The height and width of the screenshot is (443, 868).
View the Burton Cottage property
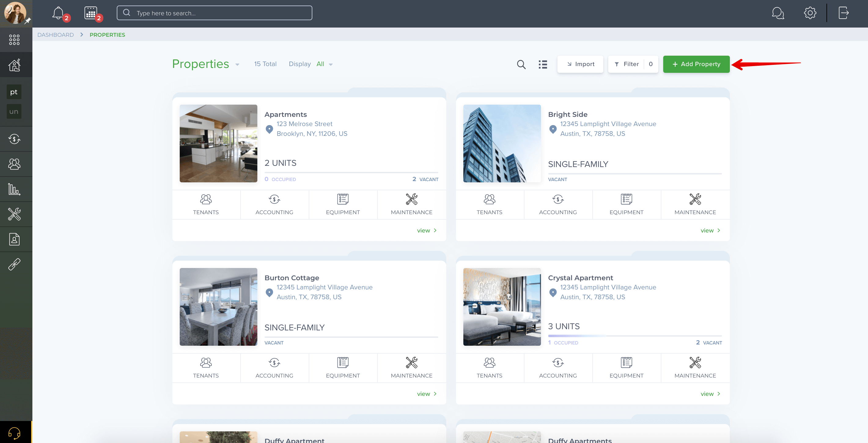427,394
